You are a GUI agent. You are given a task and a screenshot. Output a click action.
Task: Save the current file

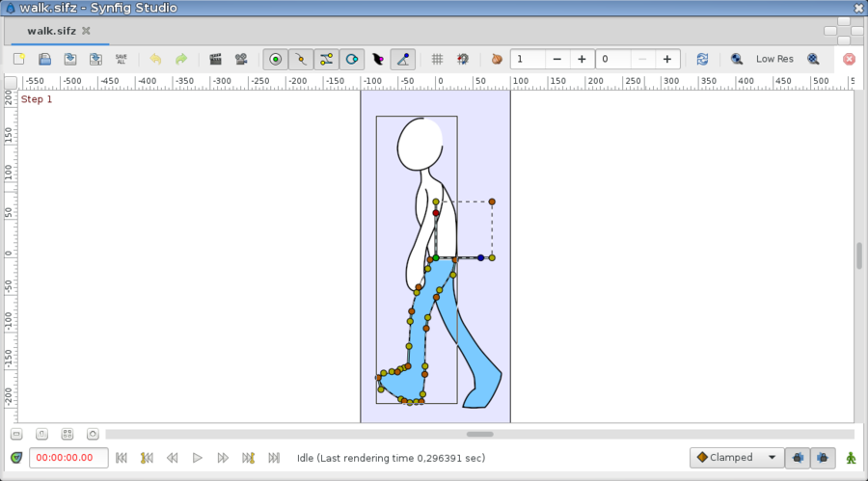click(70, 59)
